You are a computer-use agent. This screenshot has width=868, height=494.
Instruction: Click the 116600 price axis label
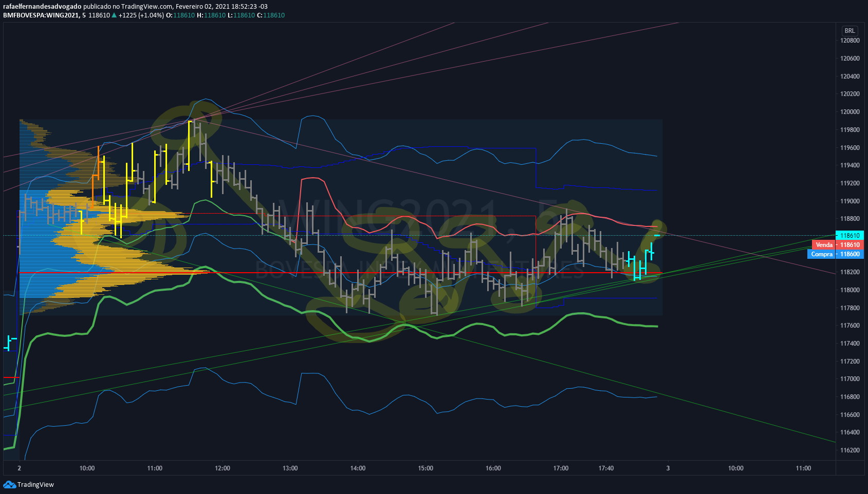click(x=850, y=415)
